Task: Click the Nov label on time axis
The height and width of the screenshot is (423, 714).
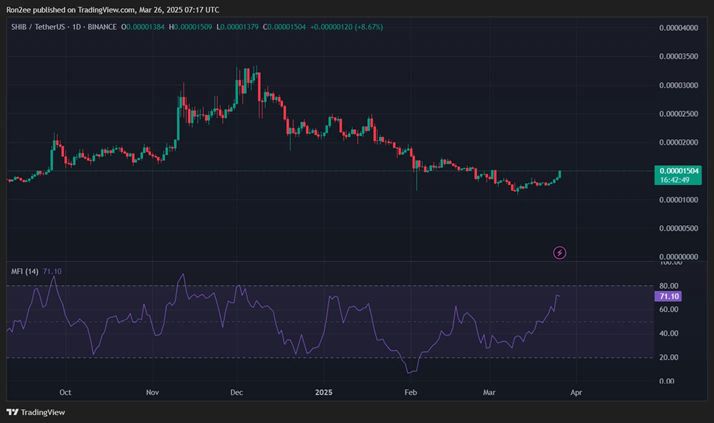Action: [x=152, y=394]
